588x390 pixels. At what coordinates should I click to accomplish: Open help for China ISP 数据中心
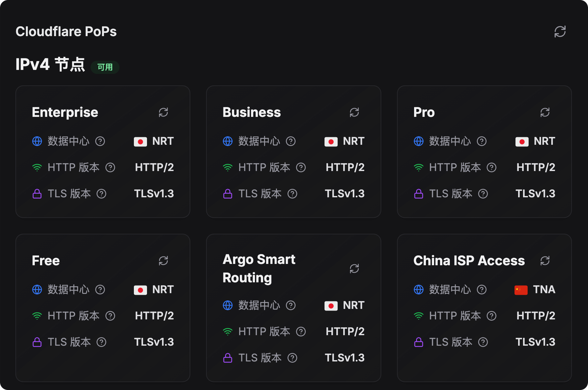pos(481,290)
